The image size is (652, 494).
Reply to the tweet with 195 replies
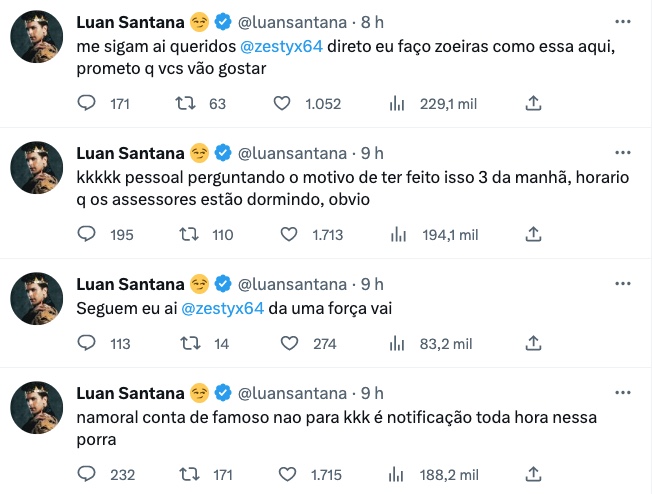point(87,233)
